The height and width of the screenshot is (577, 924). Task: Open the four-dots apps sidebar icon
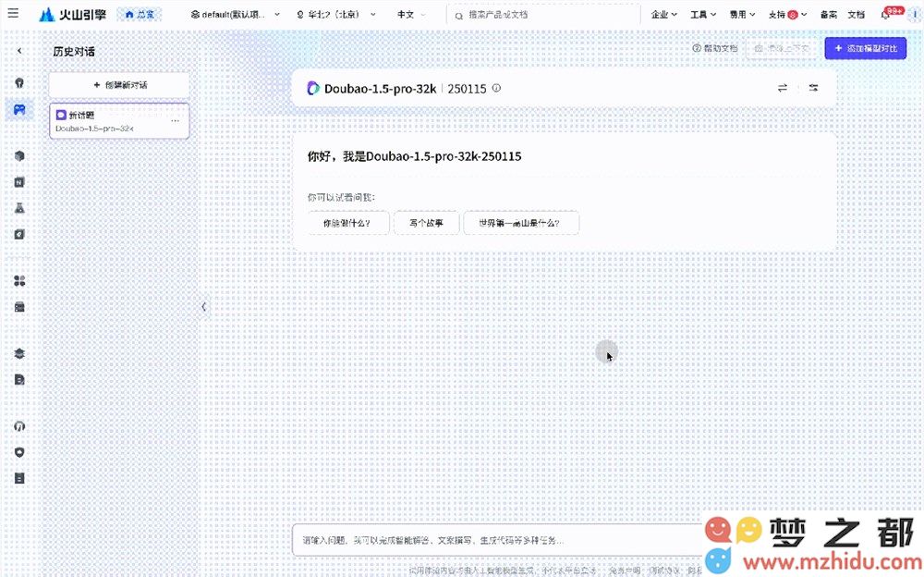click(x=19, y=281)
